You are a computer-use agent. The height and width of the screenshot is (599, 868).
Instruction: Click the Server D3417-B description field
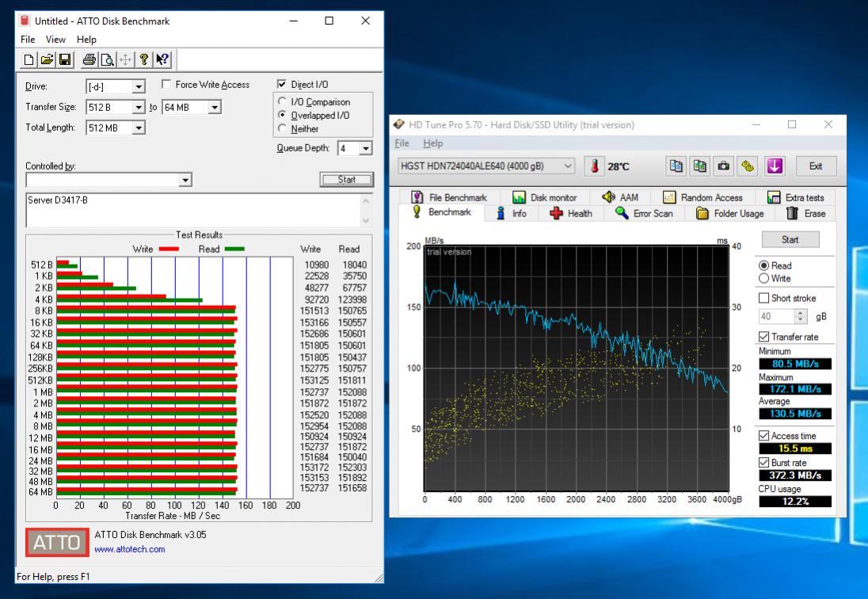(x=194, y=211)
